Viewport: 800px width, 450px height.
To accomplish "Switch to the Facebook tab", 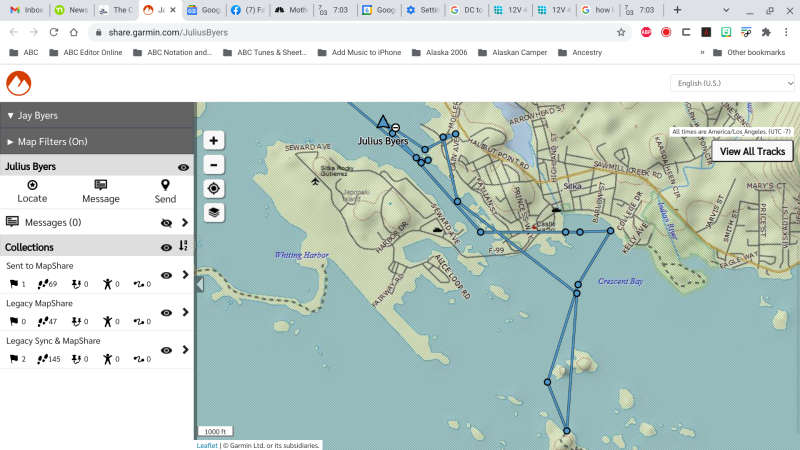I will 247,10.
